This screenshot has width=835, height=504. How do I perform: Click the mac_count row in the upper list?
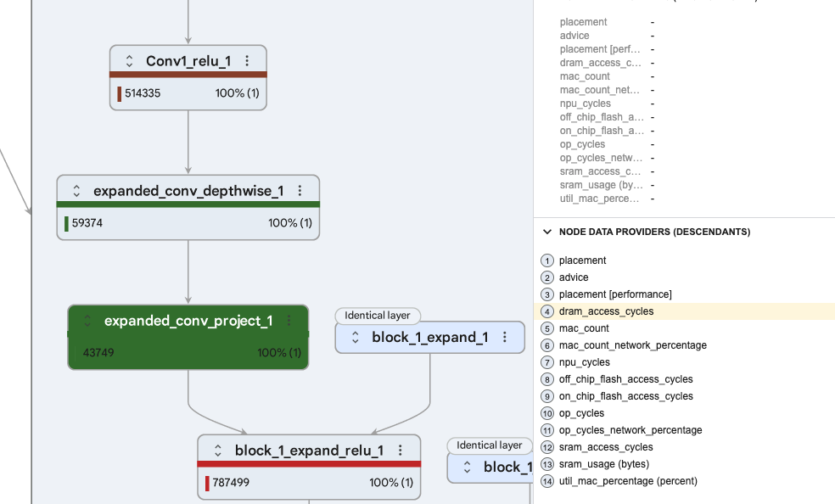tap(607, 76)
